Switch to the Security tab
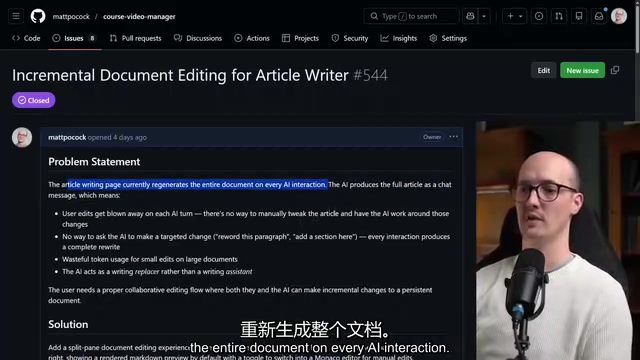The image size is (640, 360). [x=350, y=38]
